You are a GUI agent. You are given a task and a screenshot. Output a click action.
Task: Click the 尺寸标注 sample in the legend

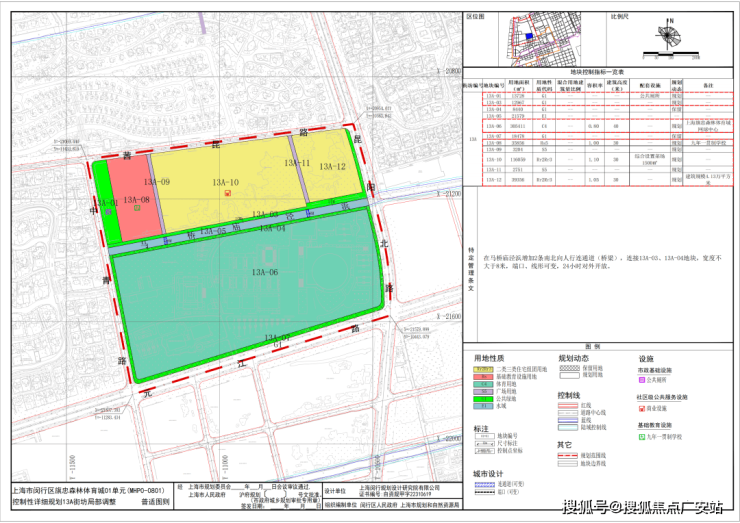484,443
